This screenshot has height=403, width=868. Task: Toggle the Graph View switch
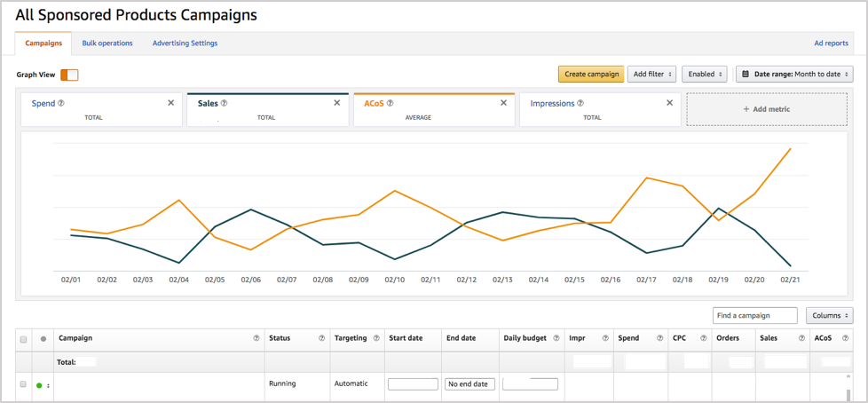(x=69, y=75)
